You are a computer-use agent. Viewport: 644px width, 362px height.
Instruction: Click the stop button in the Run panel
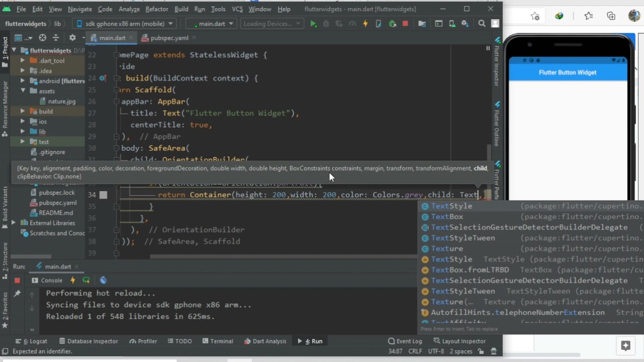tap(17, 281)
